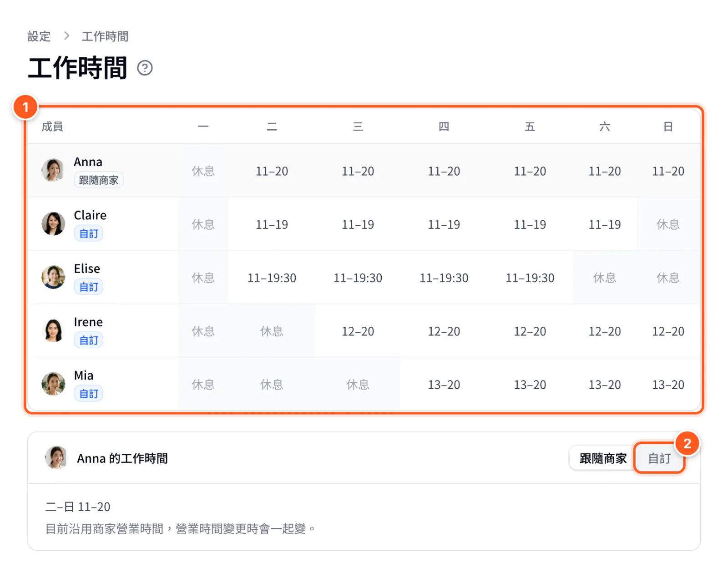Select Anna's Monday 休息 cell
Screen dimensions: 728x578
[203, 171]
